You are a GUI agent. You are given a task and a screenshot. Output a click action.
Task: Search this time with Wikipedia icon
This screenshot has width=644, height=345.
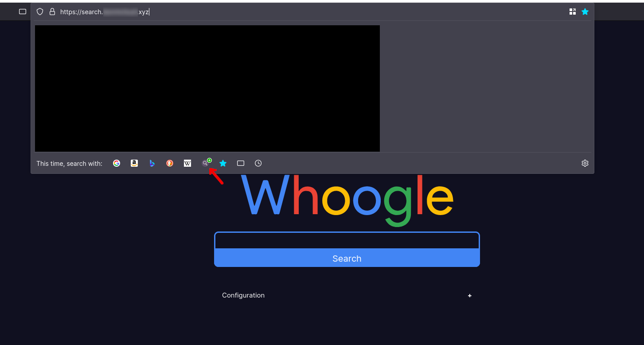pyautogui.click(x=187, y=163)
